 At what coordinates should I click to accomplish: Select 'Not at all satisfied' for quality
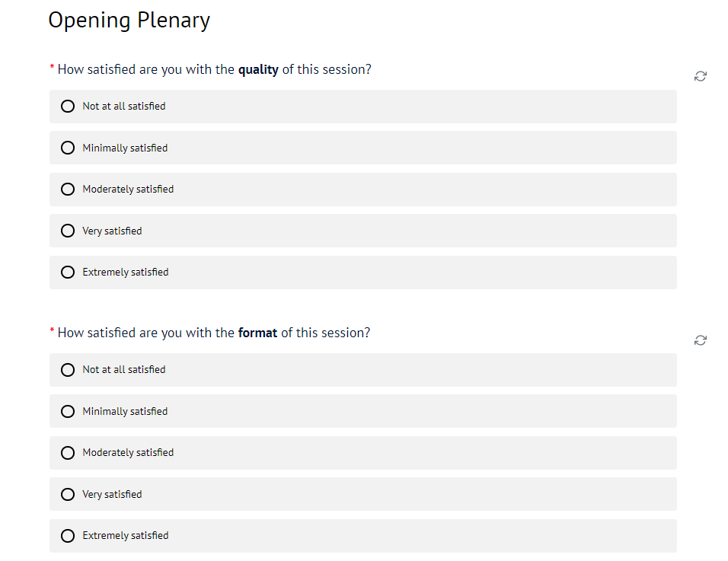68,107
